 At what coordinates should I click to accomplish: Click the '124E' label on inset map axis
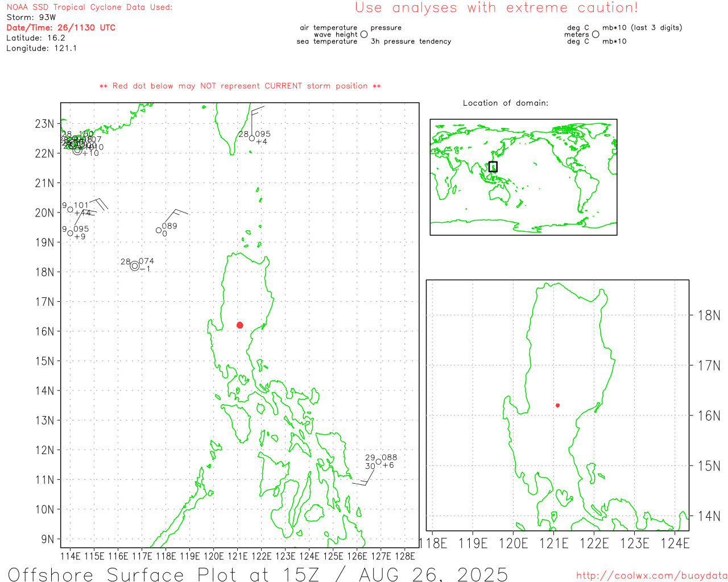pyautogui.click(x=675, y=543)
